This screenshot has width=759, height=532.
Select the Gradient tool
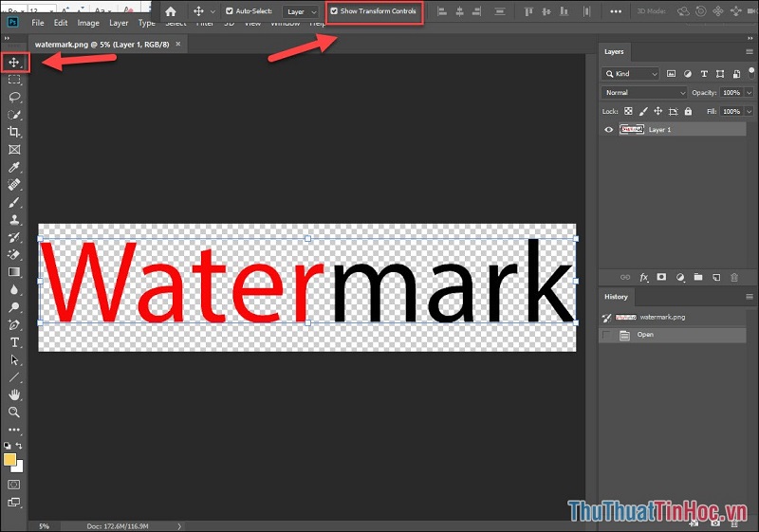coord(14,272)
